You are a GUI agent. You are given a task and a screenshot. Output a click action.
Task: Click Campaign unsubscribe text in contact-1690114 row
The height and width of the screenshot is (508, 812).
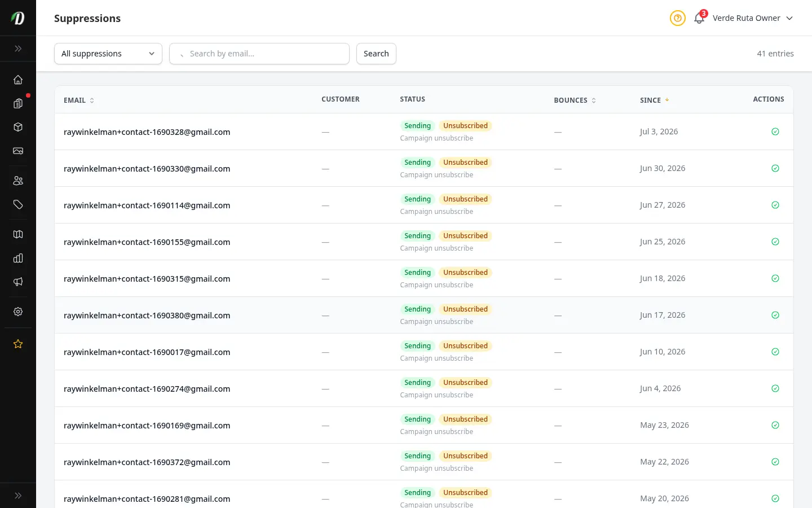pos(436,212)
